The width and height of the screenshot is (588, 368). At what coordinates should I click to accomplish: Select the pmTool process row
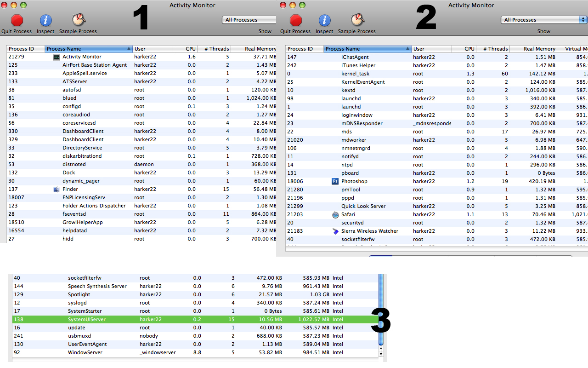437,190
